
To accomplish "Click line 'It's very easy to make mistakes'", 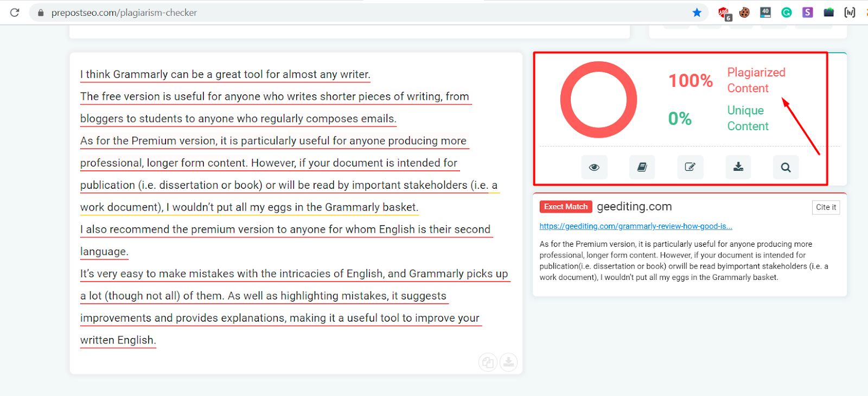I will click(294, 274).
